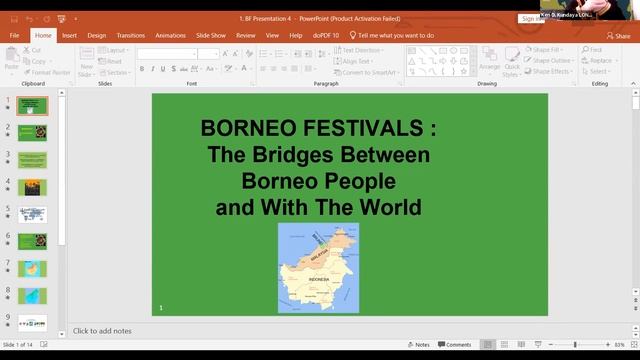Start Slide Show from the status bar
This screenshot has height=360, width=640.
coord(538,345)
